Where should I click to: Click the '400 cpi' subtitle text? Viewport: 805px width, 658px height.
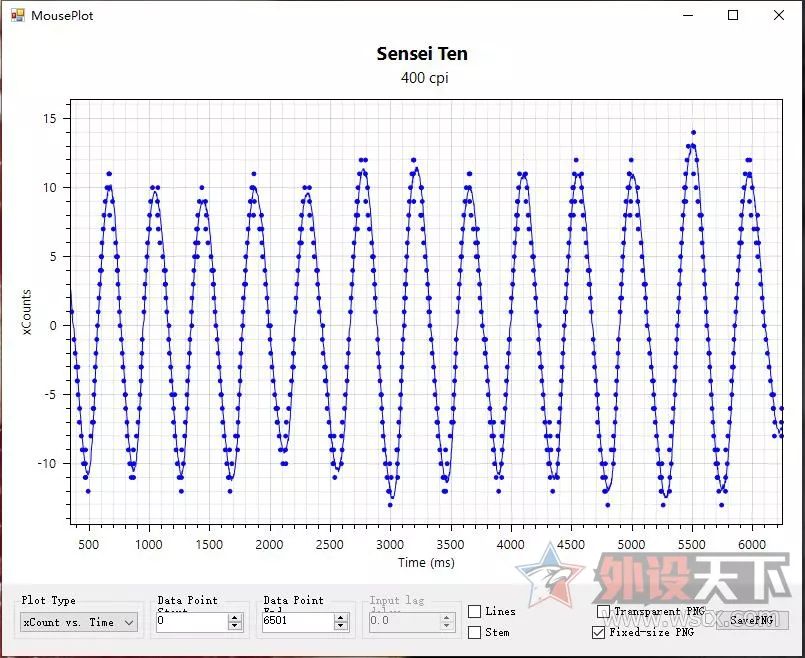tap(425, 78)
